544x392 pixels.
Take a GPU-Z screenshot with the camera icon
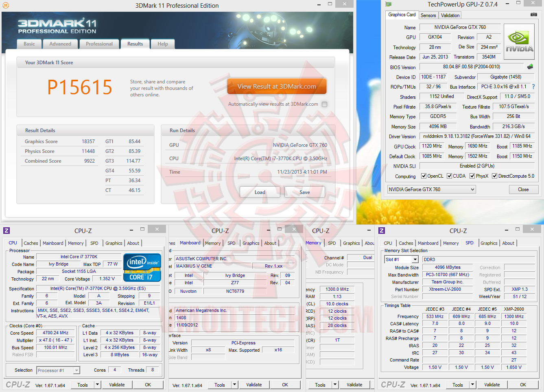(x=533, y=14)
